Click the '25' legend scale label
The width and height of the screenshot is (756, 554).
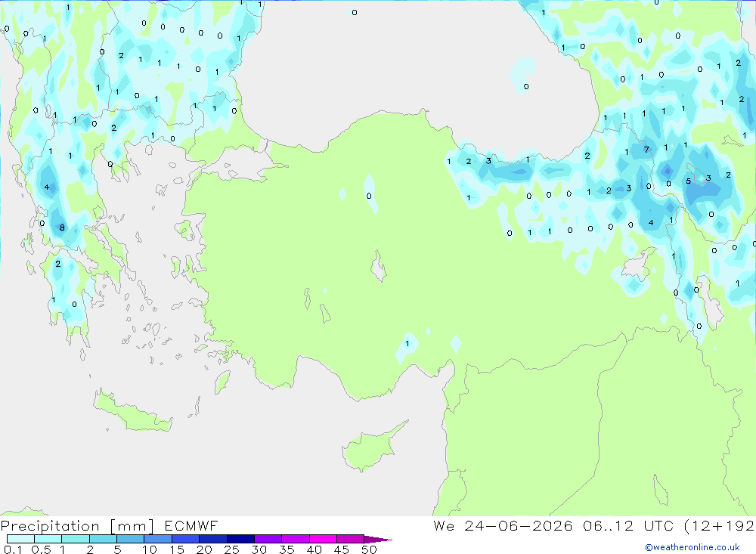pyautogui.click(x=231, y=549)
